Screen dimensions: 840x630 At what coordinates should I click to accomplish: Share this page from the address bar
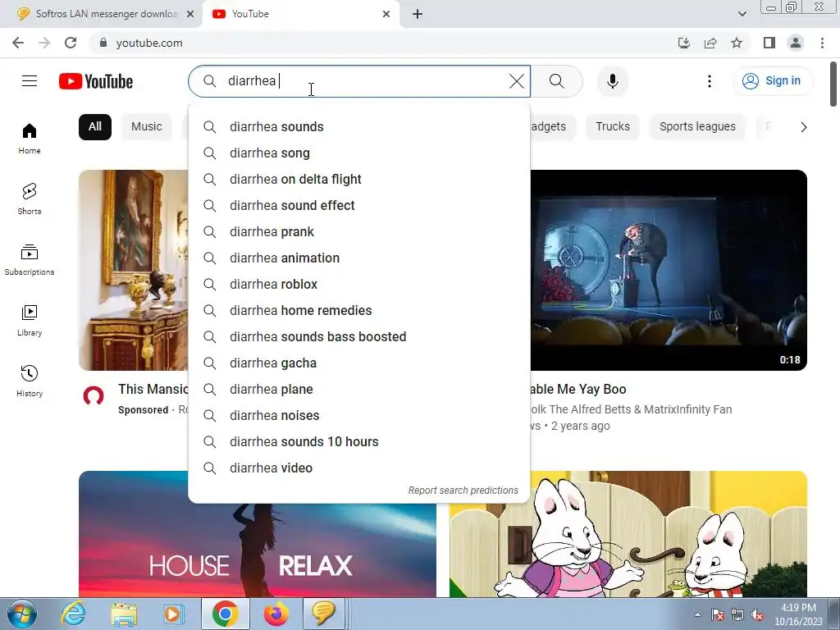tap(710, 43)
